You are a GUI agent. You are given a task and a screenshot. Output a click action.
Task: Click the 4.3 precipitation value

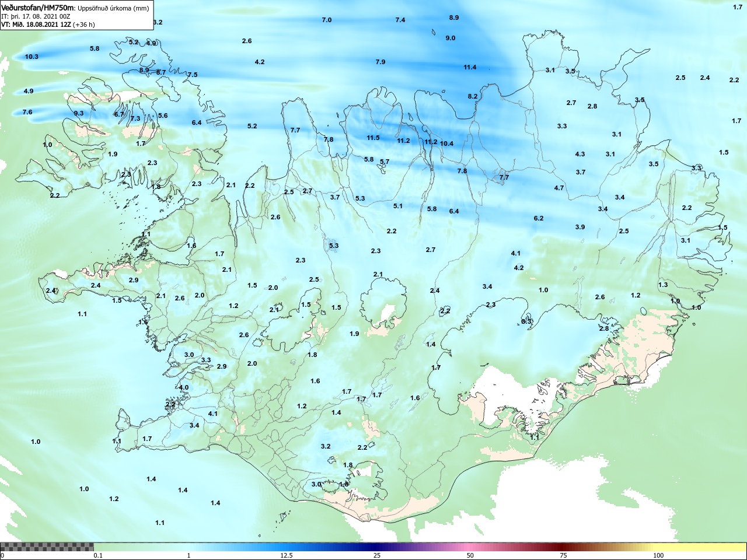coord(580,154)
